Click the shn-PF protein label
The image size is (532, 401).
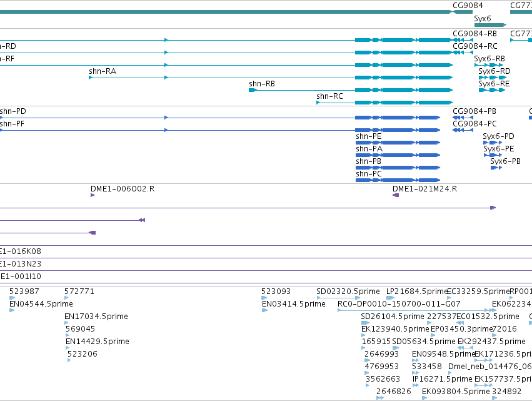pyautogui.click(x=12, y=124)
